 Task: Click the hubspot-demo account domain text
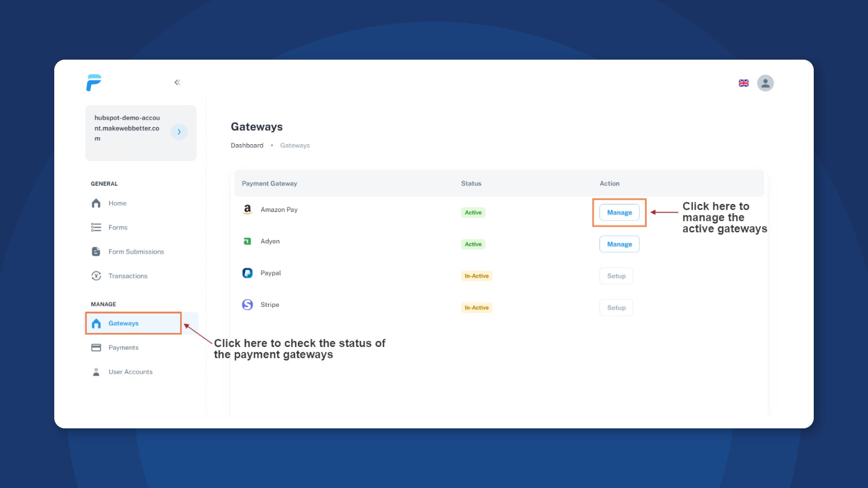click(127, 128)
